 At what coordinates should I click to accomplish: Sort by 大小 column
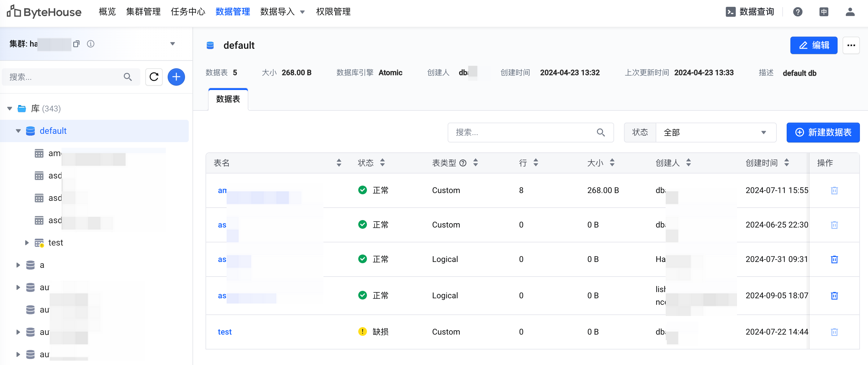pyautogui.click(x=612, y=163)
